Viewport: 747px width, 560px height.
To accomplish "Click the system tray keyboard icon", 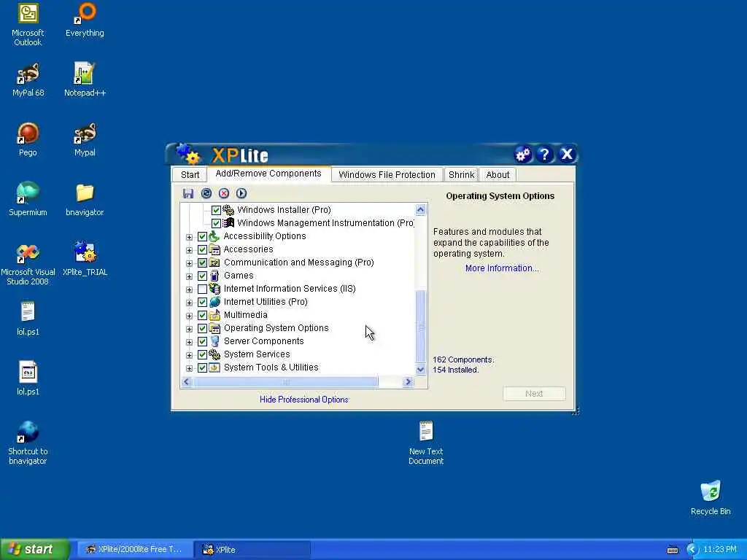I will (673, 550).
